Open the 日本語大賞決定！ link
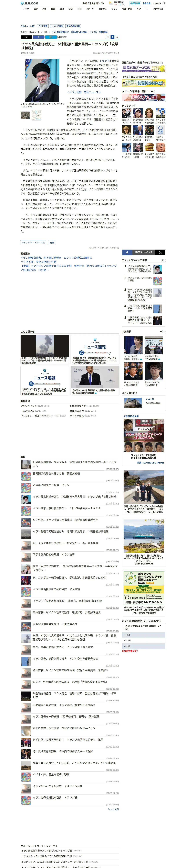The image size is (186, 868). [x=130, y=651]
